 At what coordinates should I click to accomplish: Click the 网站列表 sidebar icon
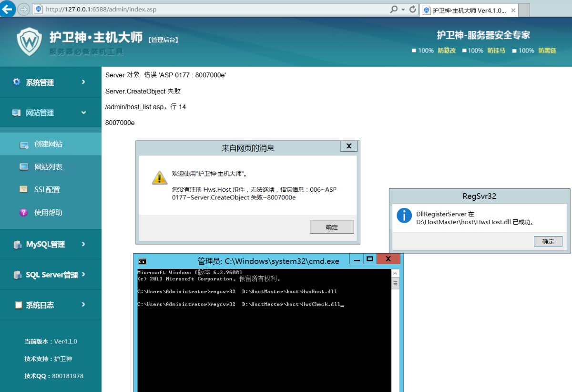coord(24,167)
